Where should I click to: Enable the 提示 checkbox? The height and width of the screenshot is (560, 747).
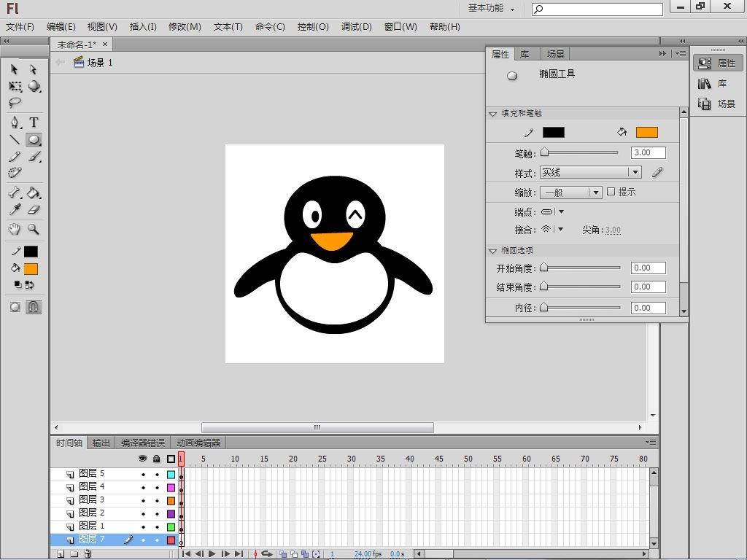pos(611,192)
